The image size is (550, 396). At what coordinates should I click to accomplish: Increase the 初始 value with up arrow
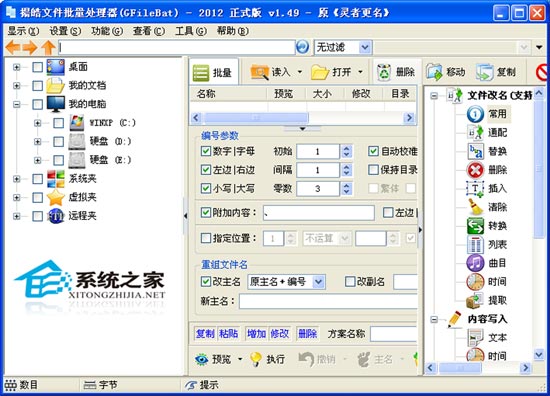347,148
